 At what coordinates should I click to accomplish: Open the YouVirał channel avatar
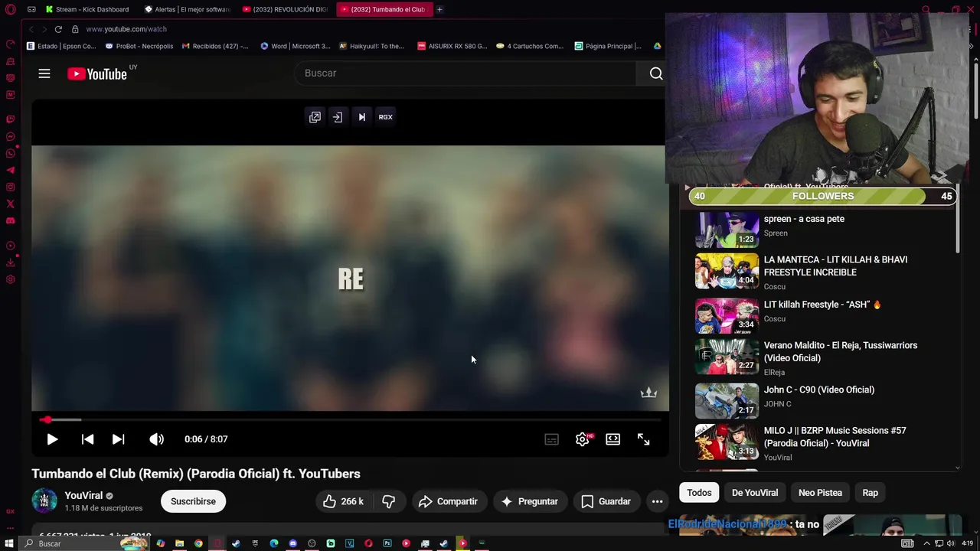[x=44, y=500]
